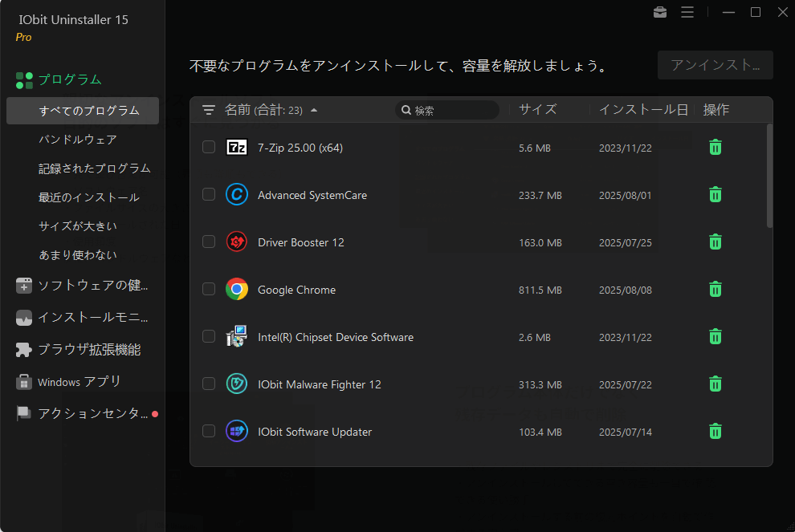The image size is (795, 532).
Task: Click the ソフトウェアの健... sidebar icon
Action: pos(24,285)
